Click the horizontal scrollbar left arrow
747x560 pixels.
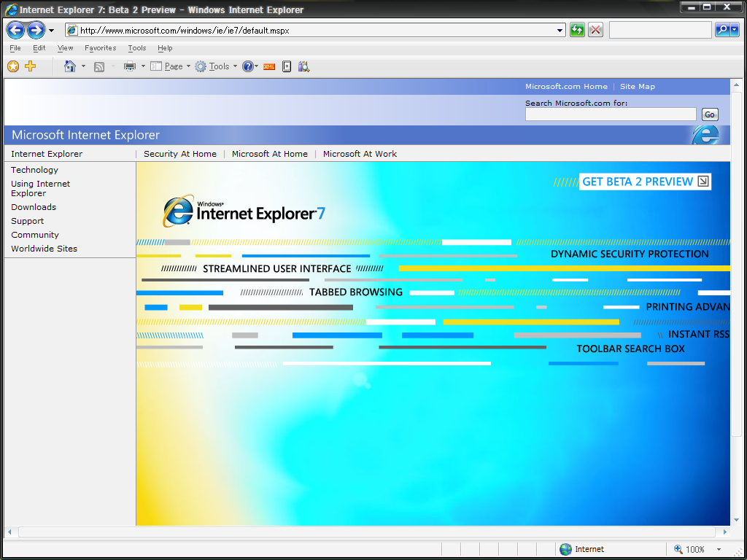point(9,532)
